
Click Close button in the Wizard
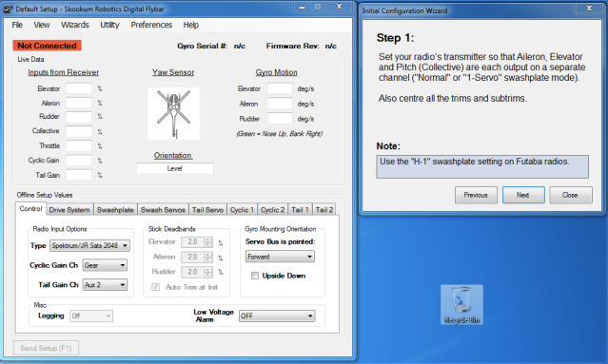571,195
